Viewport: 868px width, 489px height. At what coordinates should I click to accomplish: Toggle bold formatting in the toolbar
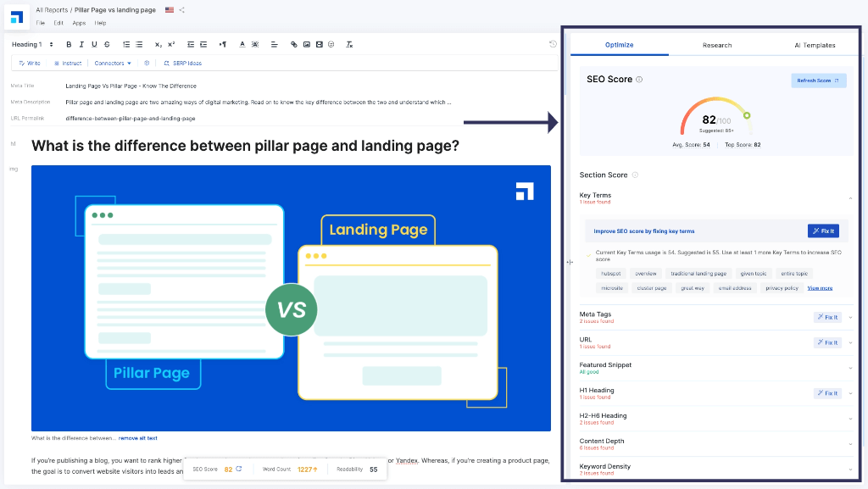click(69, 45)
